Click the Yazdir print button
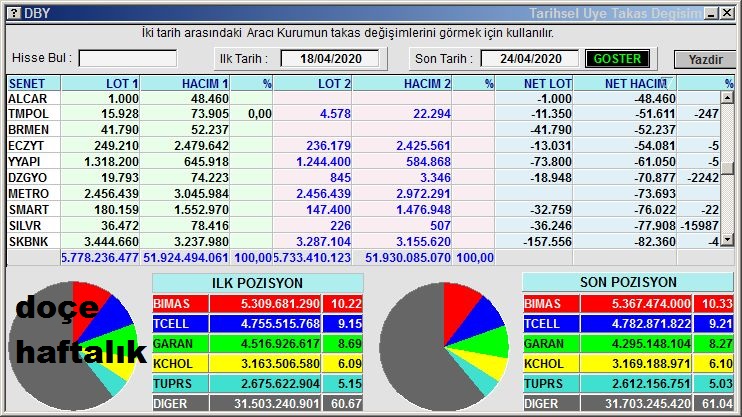Image resolution: width=742 pixels, height=417 pixels. coord(705,60)
